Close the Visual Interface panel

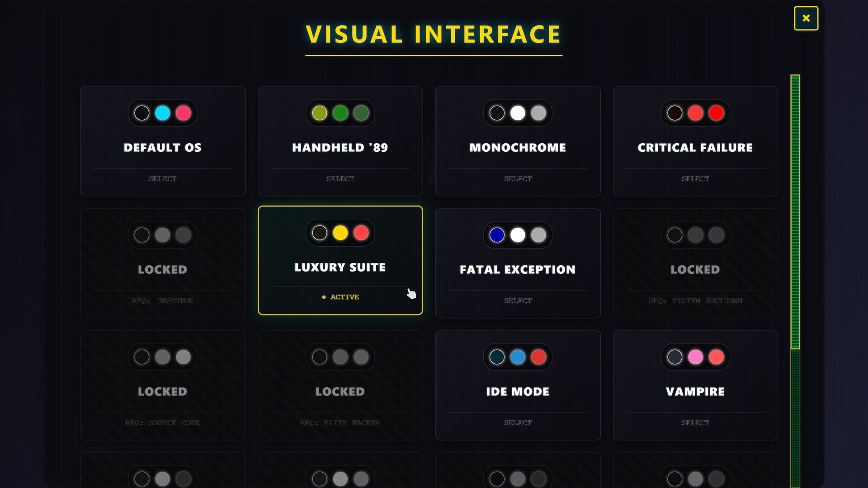pyautogui.click(x=806, y=19)
